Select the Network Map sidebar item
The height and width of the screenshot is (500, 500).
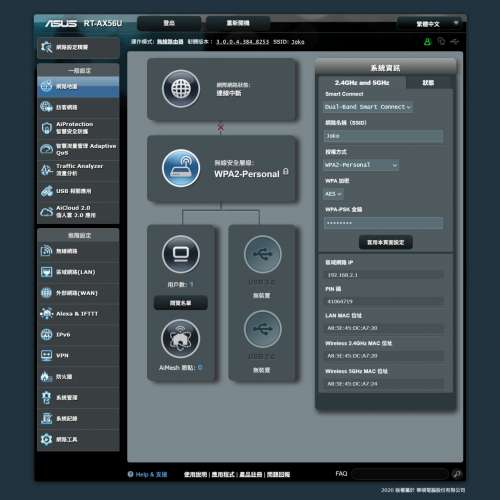tap(78, 87)
